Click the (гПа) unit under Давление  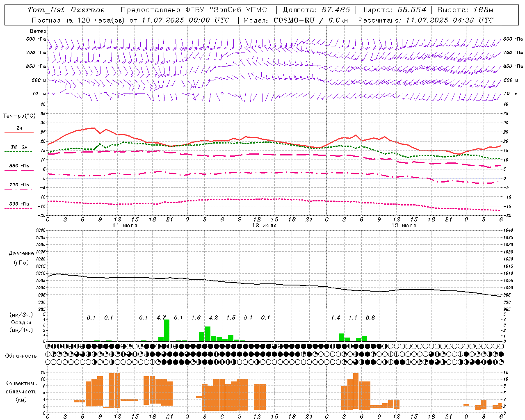click(21, 263)
